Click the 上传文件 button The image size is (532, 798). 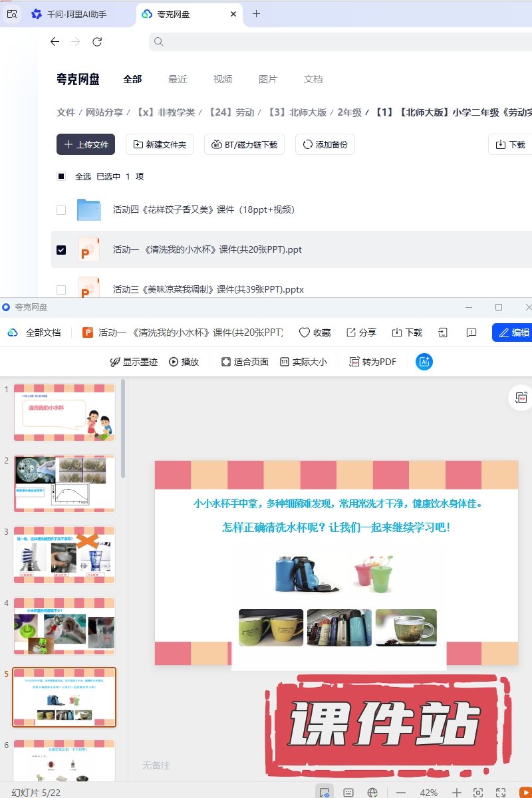[x=86, y=144]
